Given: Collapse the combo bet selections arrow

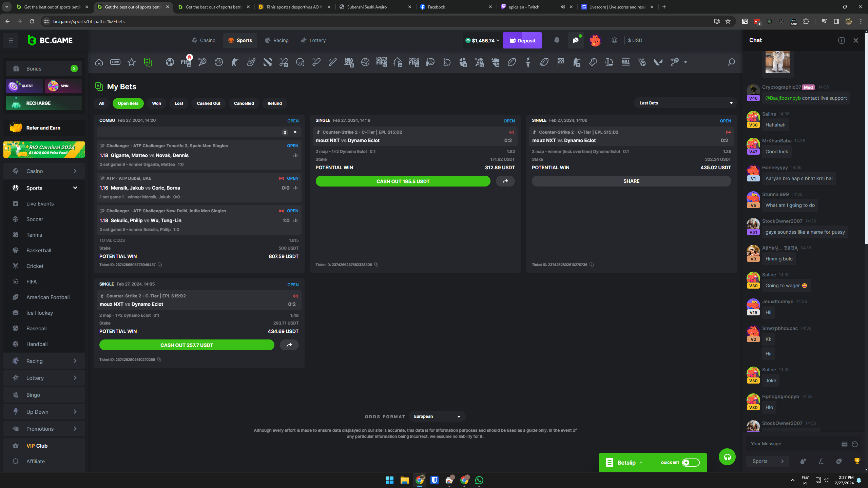Looking at the screenshot, I should [295, 132].
